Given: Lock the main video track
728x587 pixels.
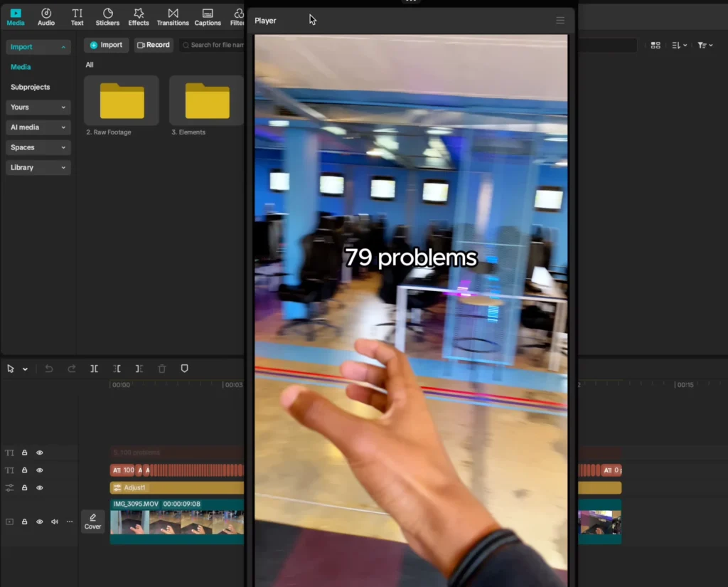Looking at the screenshot, I should coord(25,522).
